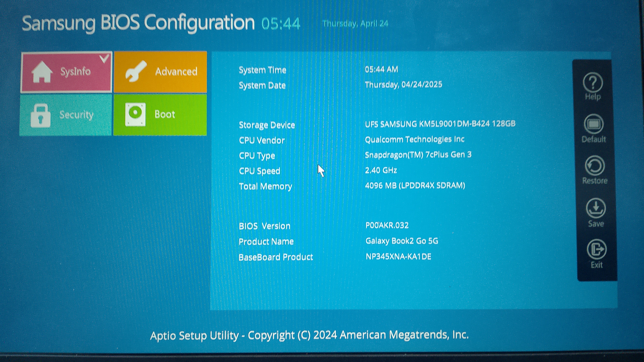Click the Galaxy Book2 Go 5G value
The height and width of the screenshot is (362, 644).
pyautogui.click(x=402, y=241)
